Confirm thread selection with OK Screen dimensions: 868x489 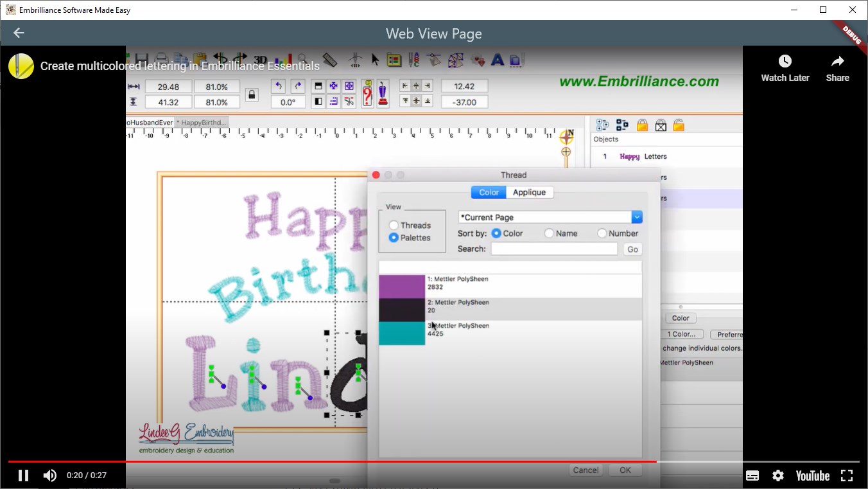click(x=624, y=470)
